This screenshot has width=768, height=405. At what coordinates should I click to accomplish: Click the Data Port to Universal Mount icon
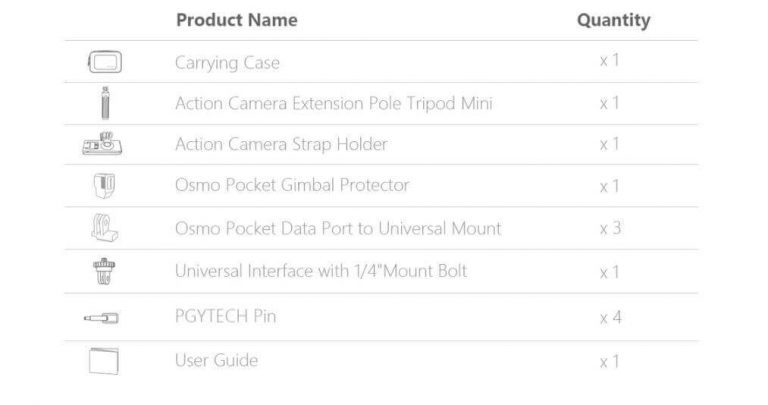point(104,228)
